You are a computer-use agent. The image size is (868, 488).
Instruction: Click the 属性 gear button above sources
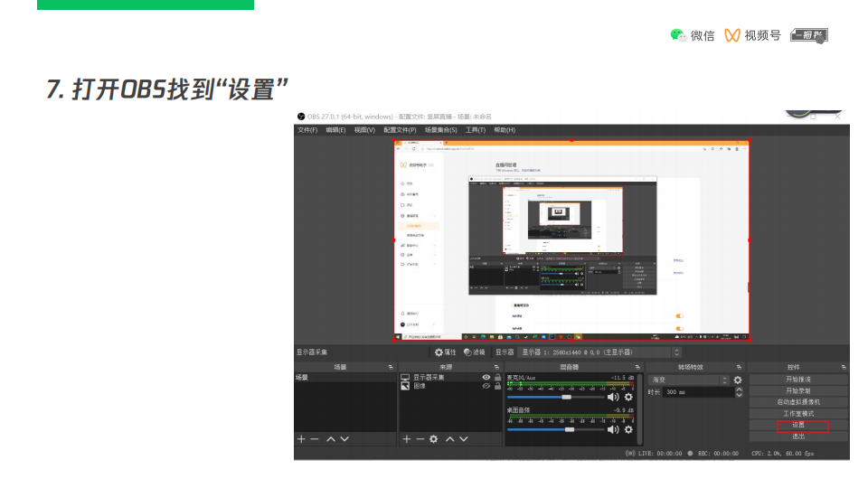tap(445, 352)
